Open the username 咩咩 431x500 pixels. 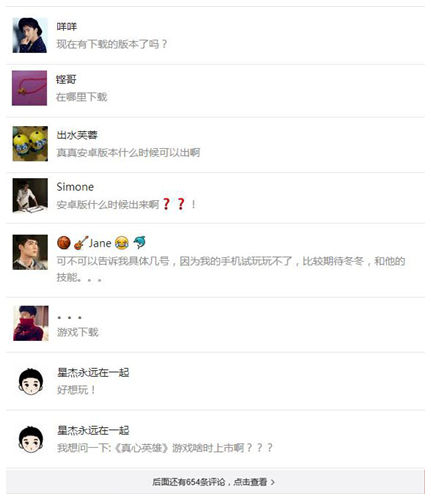click(x=67, y=27)
